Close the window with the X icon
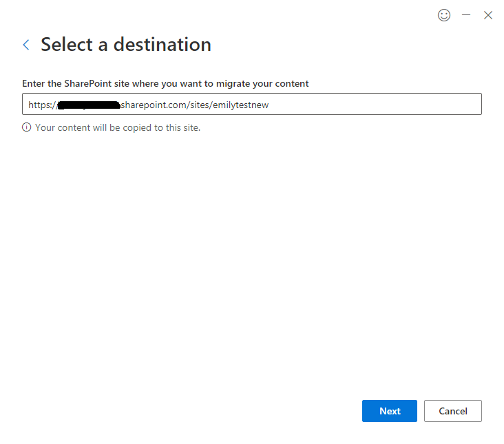 [488, 15]
